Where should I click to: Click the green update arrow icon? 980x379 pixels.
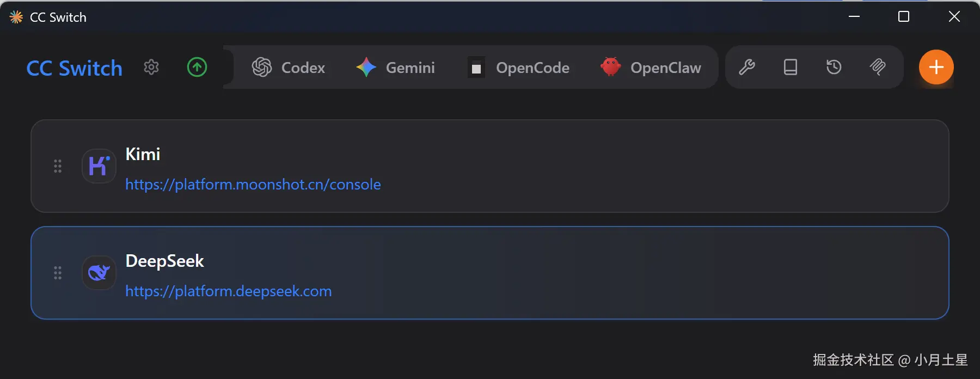click(x=197, y=67)
